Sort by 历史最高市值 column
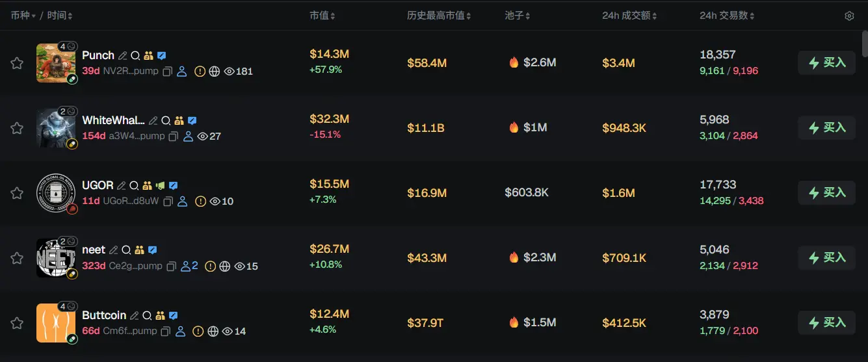This screenshot has height=362, width=868. (439, 16)
